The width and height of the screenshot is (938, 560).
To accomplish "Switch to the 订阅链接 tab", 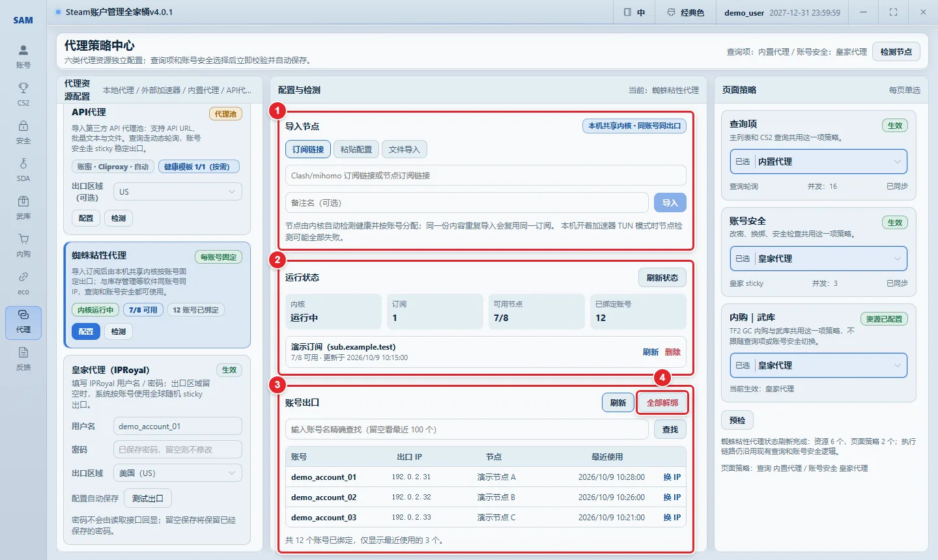I will 308,149.
